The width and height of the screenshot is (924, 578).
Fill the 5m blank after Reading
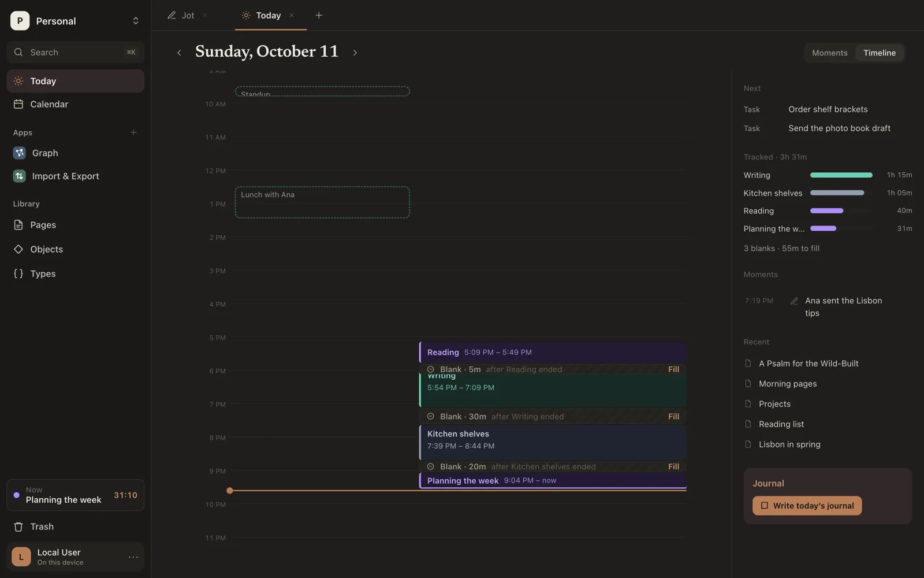(673, 369)
